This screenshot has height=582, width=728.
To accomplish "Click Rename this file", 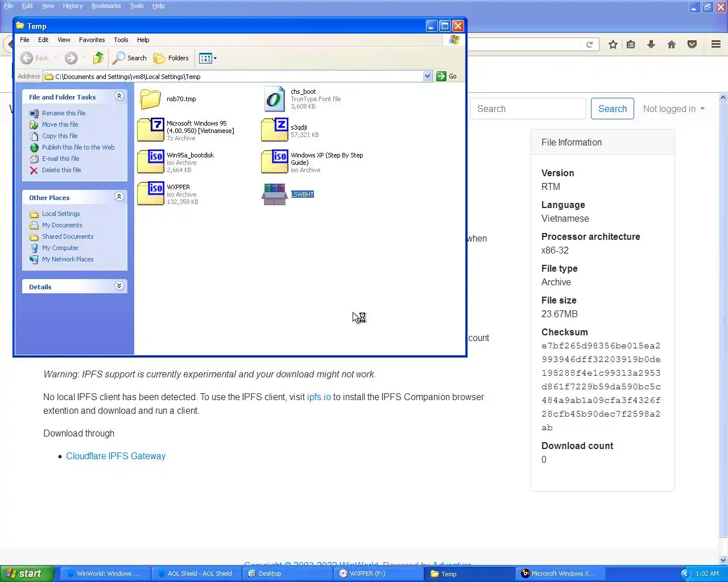I will [64, 113].
